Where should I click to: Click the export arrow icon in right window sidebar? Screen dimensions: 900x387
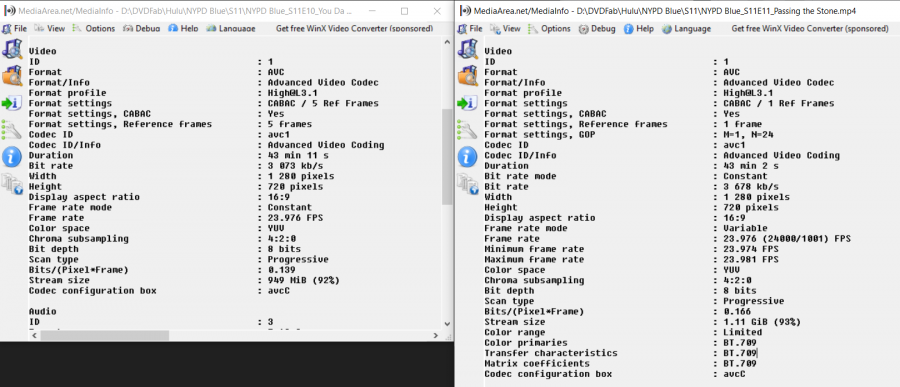(x=468, y=103)
